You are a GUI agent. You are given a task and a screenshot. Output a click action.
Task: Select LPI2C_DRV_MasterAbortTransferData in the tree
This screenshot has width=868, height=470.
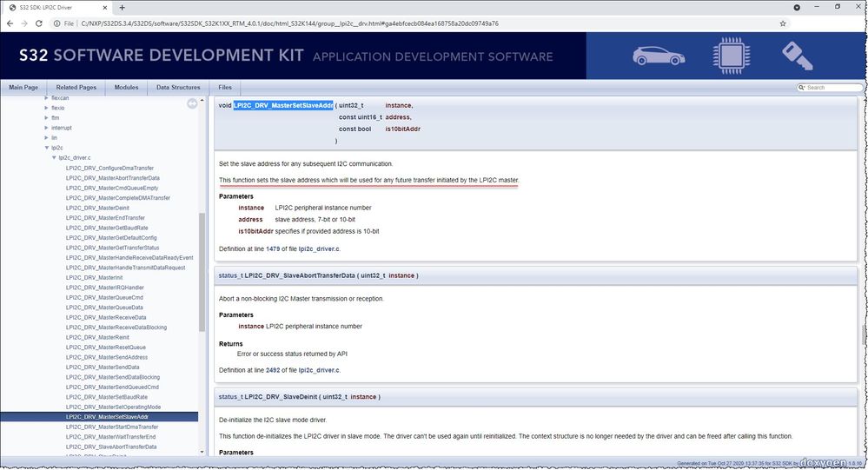112,178
